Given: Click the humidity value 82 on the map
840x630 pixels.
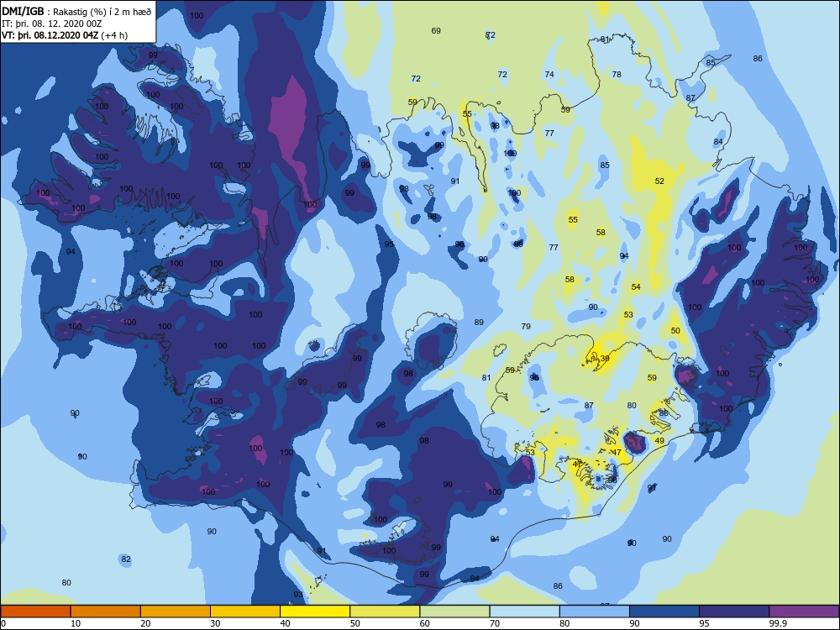Looking at the screenshot, I should [x=126, y=559].
